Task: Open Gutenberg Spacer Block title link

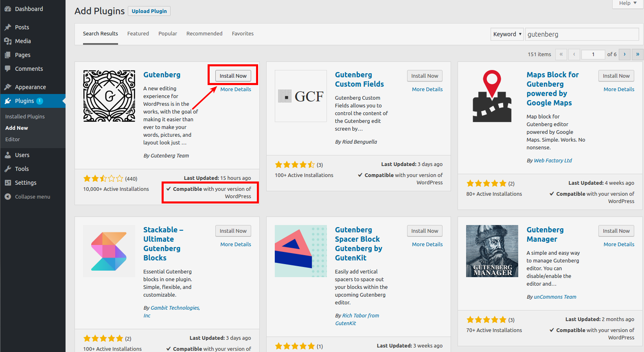Action: (359, 244)
